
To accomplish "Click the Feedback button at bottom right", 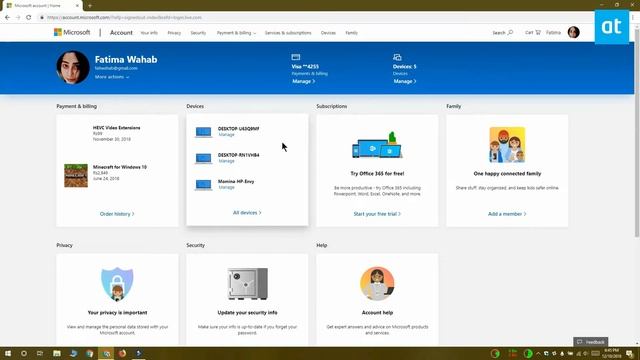I will 591,342.
